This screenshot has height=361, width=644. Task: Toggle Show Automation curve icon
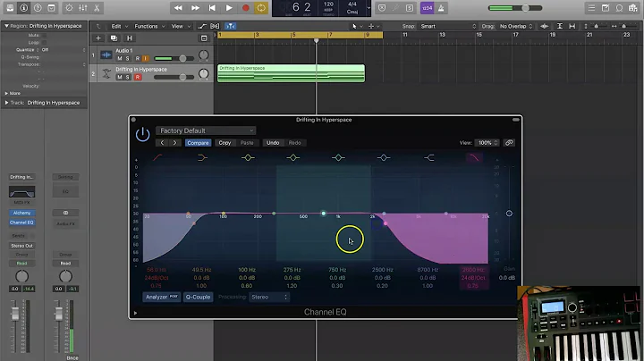[x=201, y=26]
